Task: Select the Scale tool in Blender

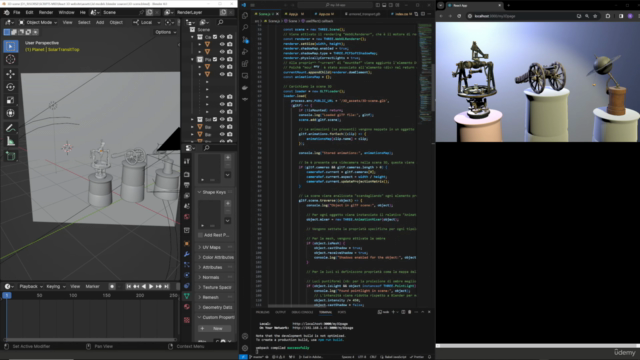Action: [x=11, y=100]
